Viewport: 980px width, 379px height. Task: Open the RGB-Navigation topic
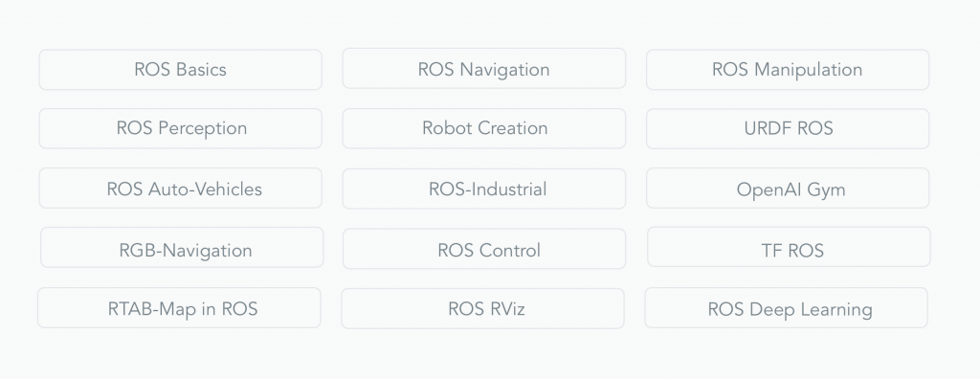[x=182, y=248]
